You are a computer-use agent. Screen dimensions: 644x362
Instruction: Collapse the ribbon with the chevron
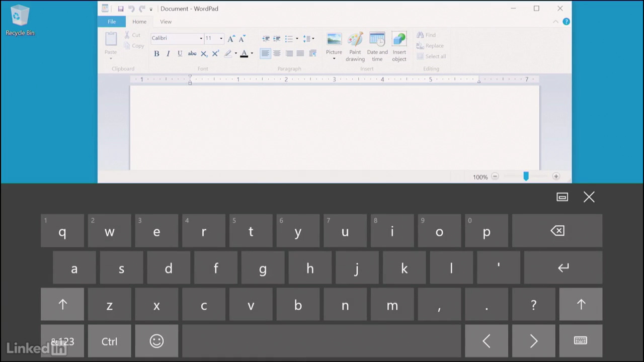[x=555, y=22]
